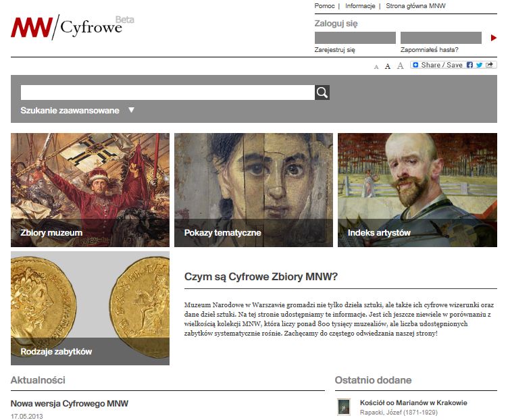Click the red login arrow

tap(493, 38)
